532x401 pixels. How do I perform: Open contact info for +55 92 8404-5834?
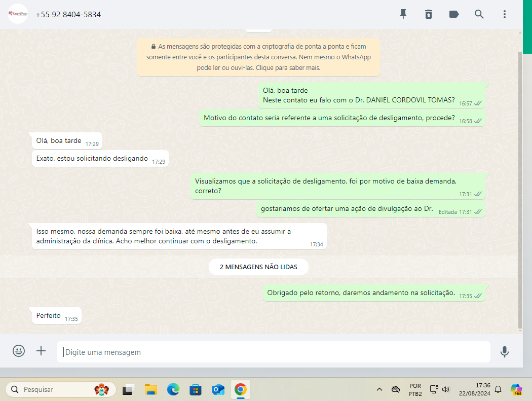[x=68, y=15]
